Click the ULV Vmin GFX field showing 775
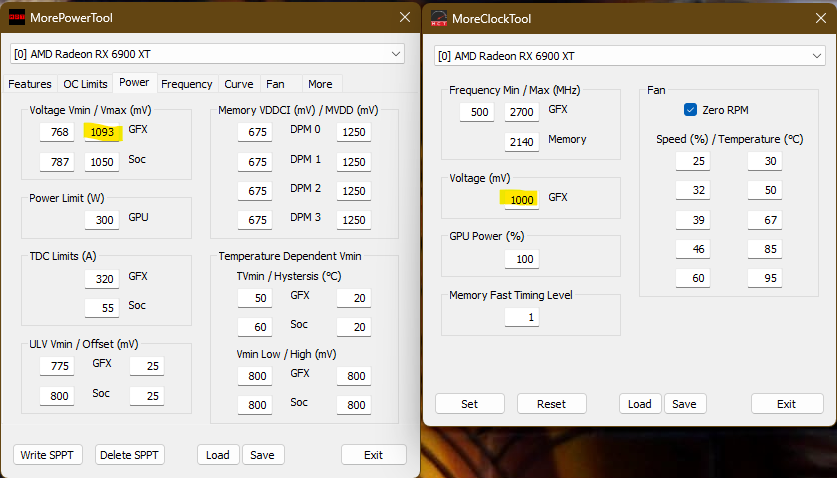 tap(57, 366)
